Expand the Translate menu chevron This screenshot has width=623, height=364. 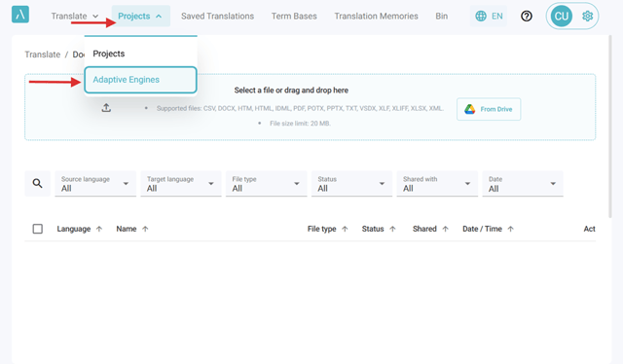point(95,17)
